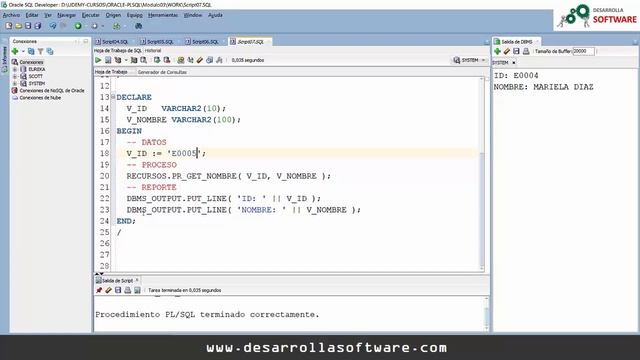Close the Salida de Script tab

[x=137, y=280]
